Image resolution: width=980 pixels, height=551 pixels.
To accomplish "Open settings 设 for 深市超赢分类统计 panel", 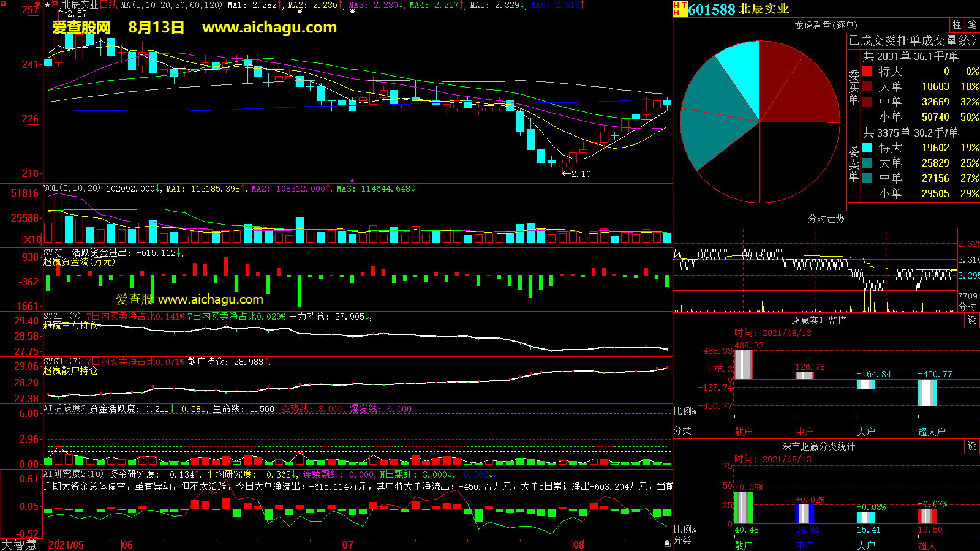I will click(x=971, y=446).
